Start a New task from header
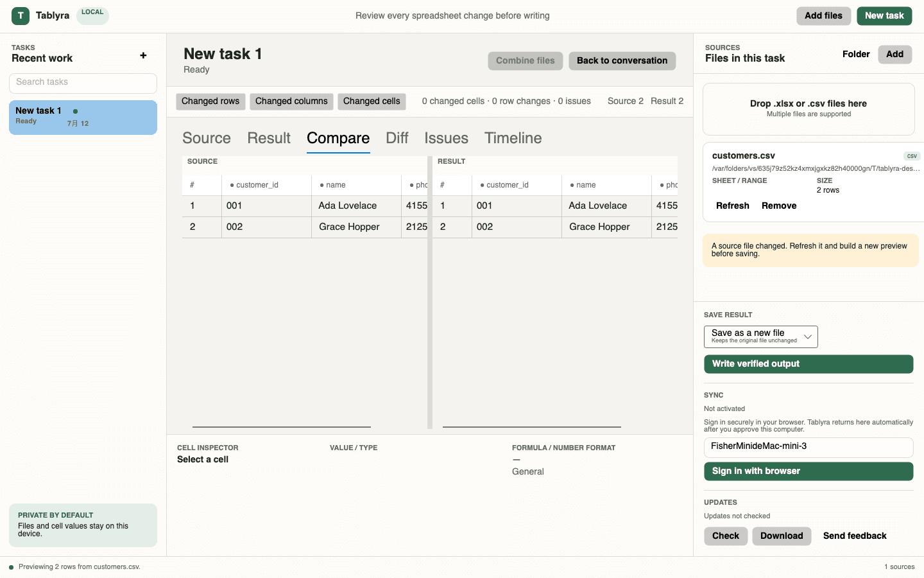 884,16
